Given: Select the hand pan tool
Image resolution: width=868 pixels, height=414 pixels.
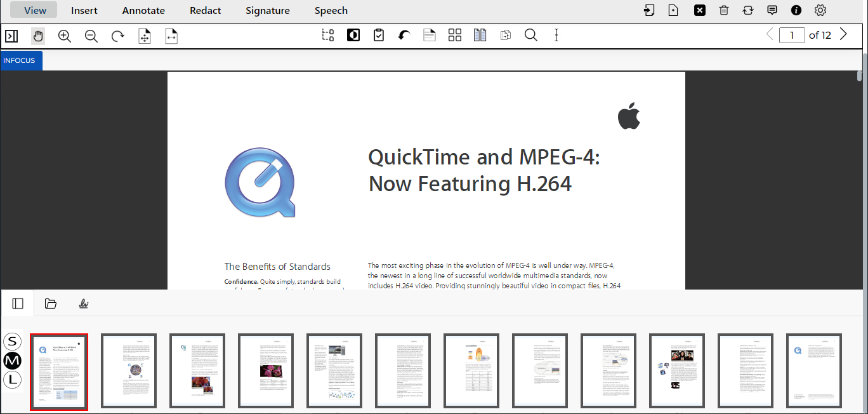Looking at the screenshot, I should point(38,36).
